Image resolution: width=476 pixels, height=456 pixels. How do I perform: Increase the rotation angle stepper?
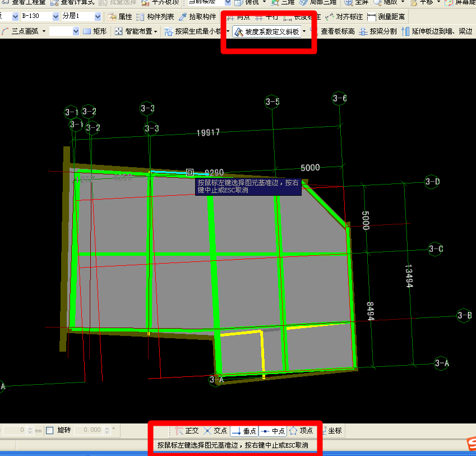107,428
